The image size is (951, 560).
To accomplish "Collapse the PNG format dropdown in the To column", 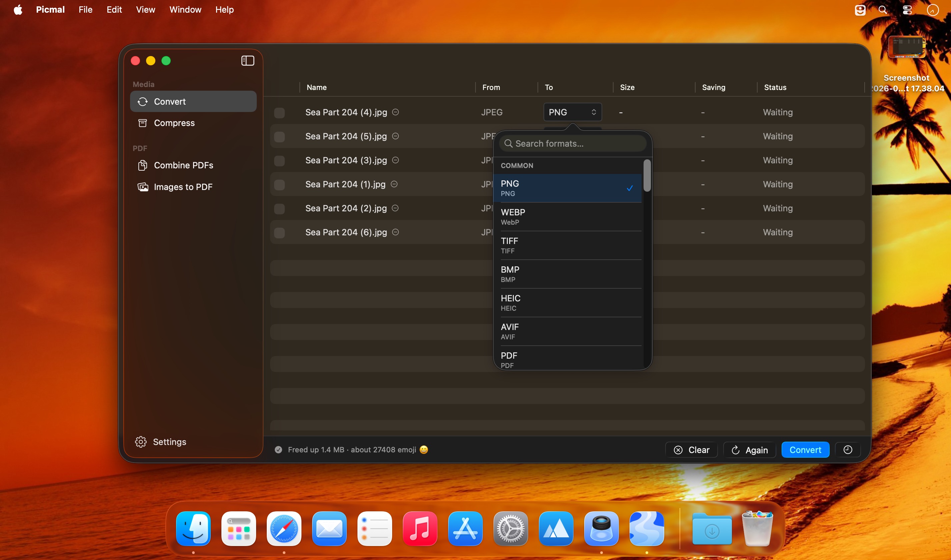I will pyautogui.click(x=573, y=112).
